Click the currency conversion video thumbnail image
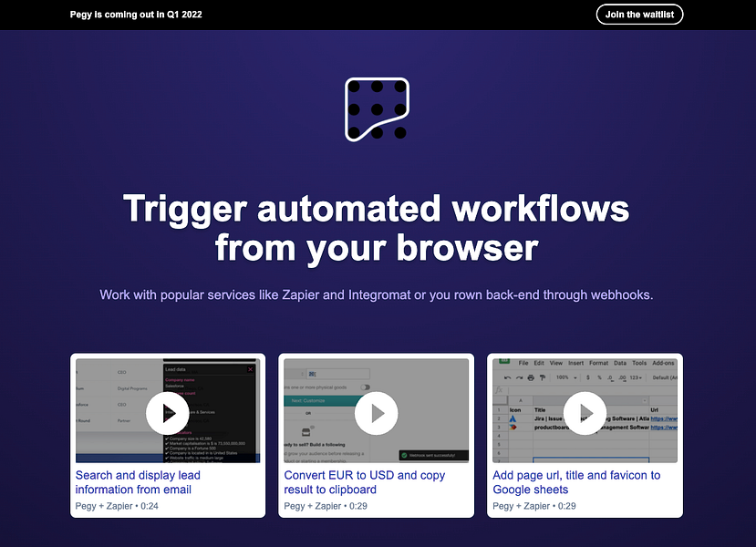 (376, 410)
